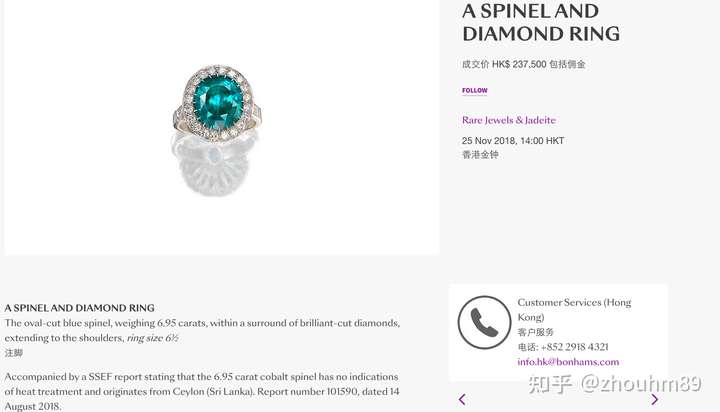This screenshot has height=412, width=720.
Task: Click the 客户服务 label in contact card
Action: (535, 332)
